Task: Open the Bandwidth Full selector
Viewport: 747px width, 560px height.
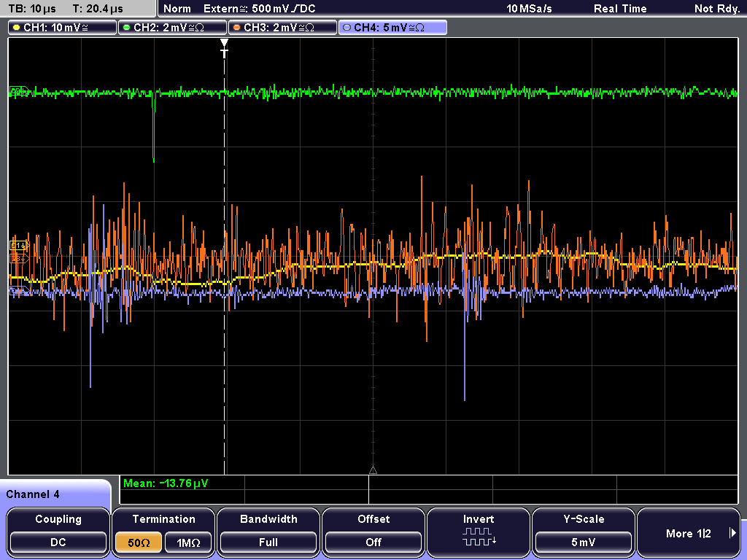Action: [268, 542]
